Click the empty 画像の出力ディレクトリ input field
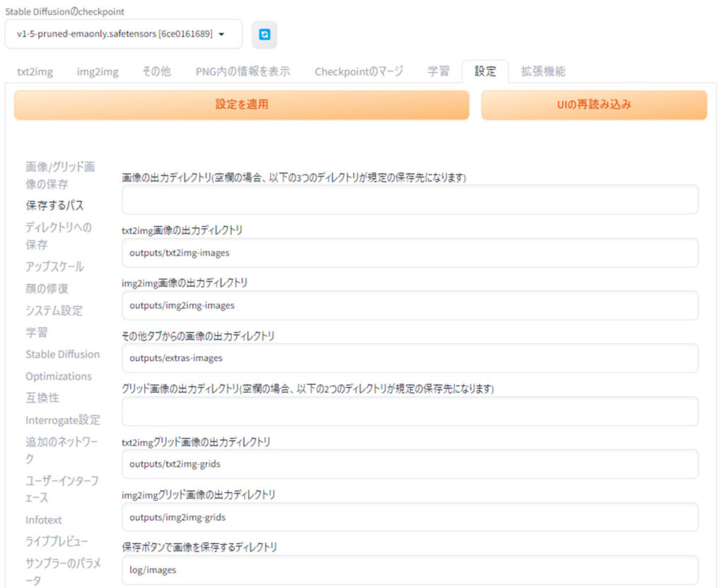This screenshot has width=724, height=588. (409, 200)
